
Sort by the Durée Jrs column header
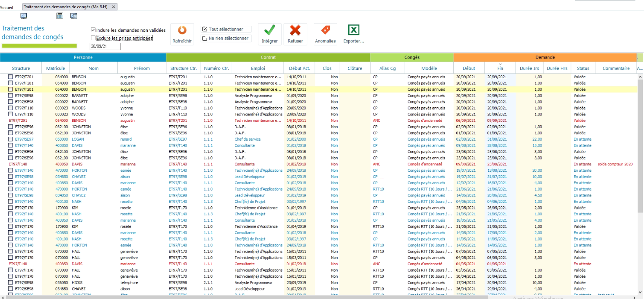coord(529,68)
